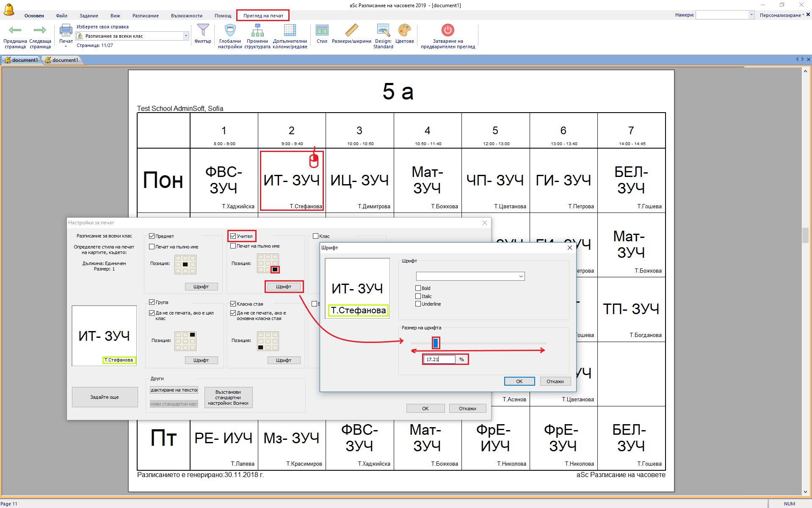Image resolution: width=812 pixels, height=508 pixels.
Task: Click the Следваща страница forward arrow icon
Action: [40, 30]
